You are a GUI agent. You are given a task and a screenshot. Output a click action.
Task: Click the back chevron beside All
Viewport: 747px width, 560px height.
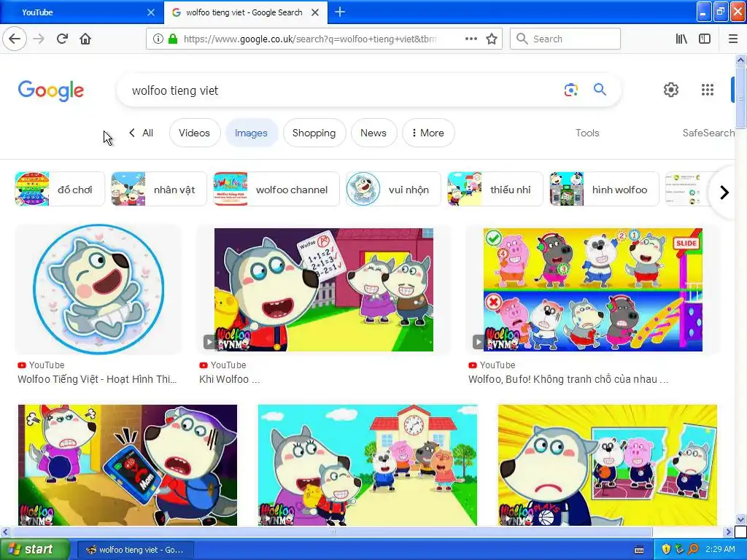tap(132, 133)
